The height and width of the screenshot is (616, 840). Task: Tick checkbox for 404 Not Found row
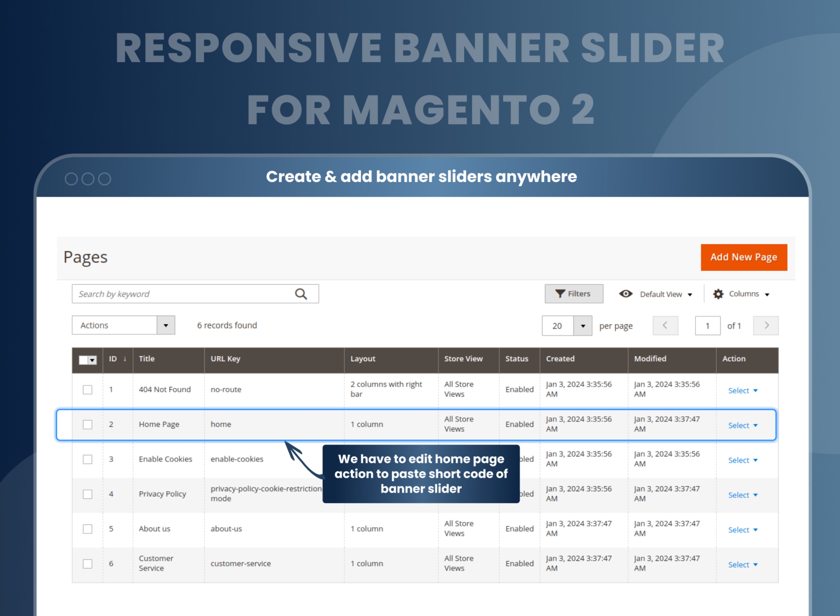click(x=88, y=390)
